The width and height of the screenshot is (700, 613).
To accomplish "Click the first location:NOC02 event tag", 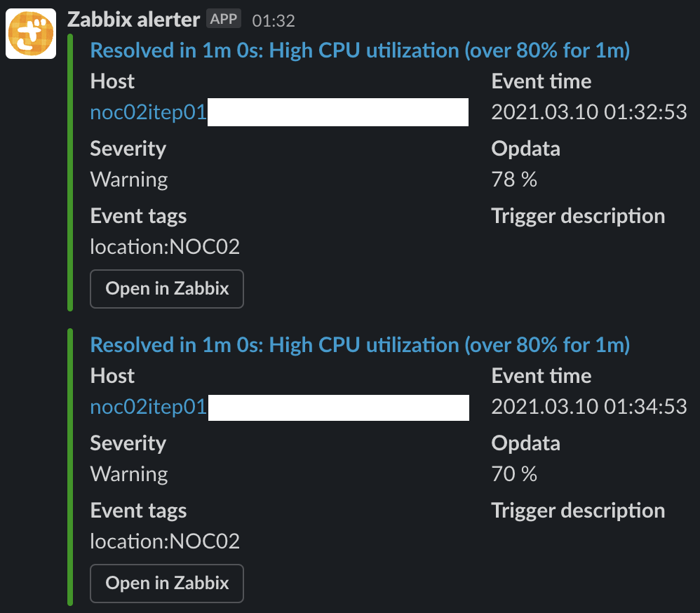I will [165, 246].
